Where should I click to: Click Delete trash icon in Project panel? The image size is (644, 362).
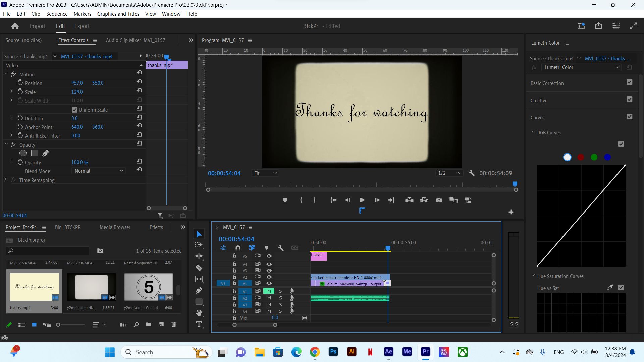point(174,324)
